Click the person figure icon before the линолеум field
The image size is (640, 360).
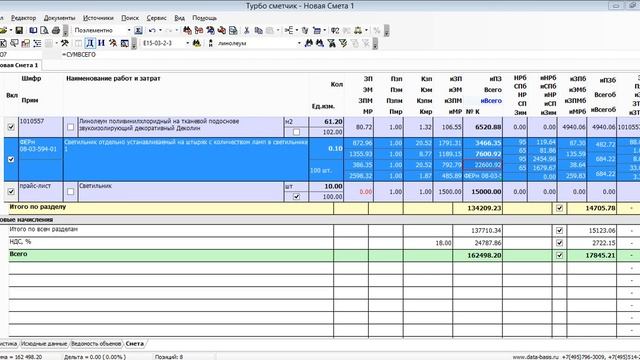[211, 43]
